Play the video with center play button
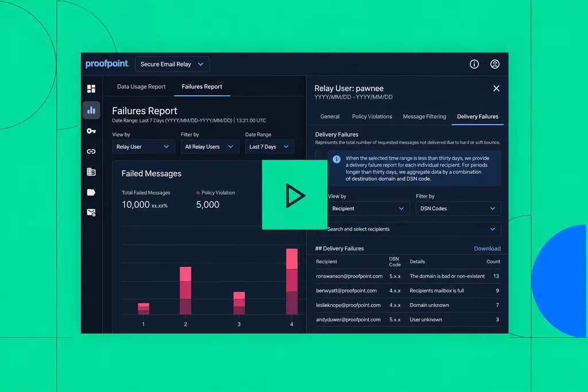Image resolution: width=588 pixels, height=392 pixels. click(295, 195)
